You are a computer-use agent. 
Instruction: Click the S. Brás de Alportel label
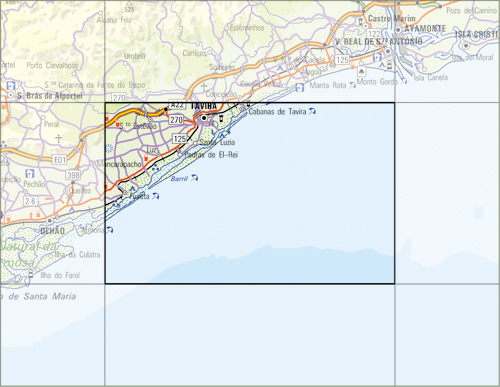pyautogui.click(x=50, y=96)
